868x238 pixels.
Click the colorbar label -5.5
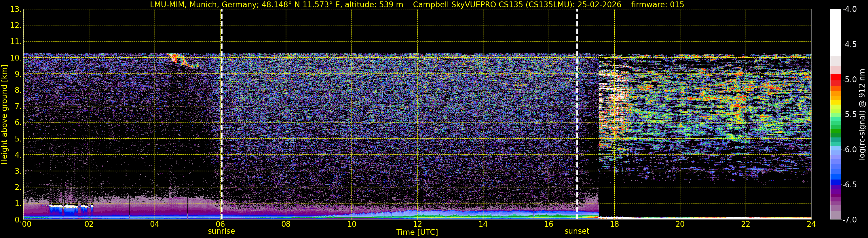coord(850,114)
